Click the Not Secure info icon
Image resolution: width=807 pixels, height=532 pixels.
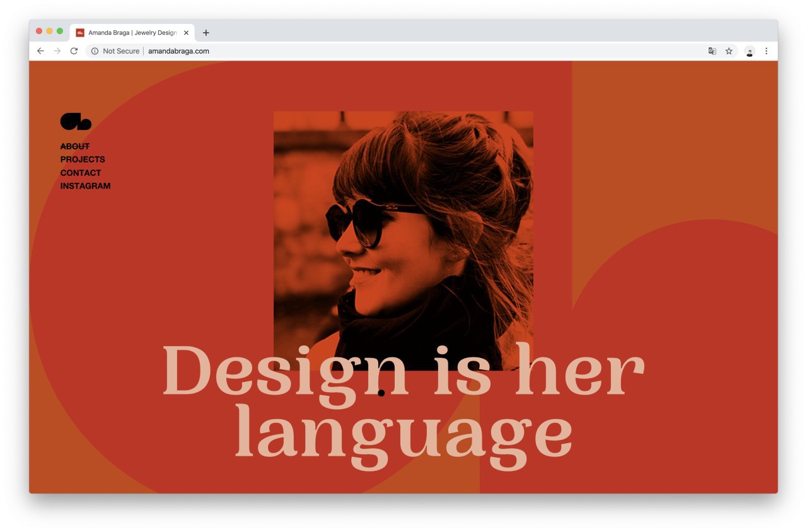coord(95,51)
